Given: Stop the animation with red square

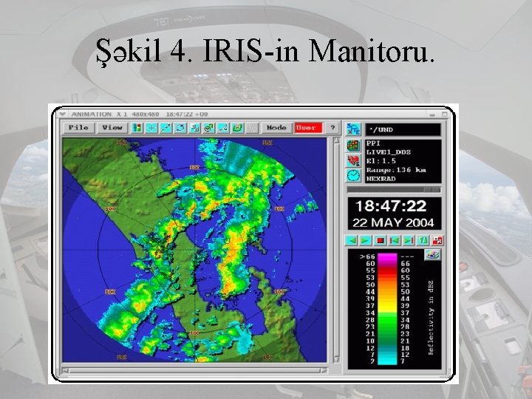Looking at the screenshot, I should (x=380, y=241).
